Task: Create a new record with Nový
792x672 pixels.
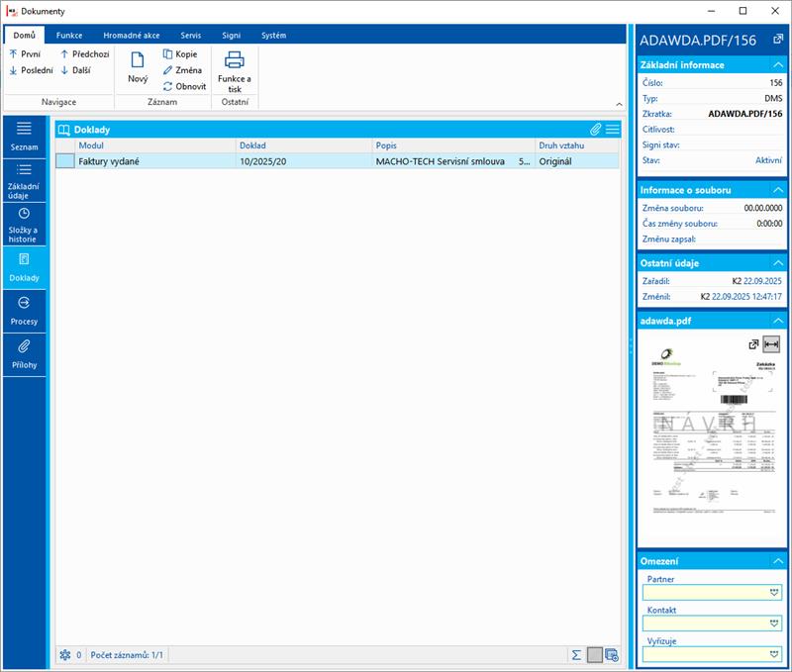Action: coord(138,67)
